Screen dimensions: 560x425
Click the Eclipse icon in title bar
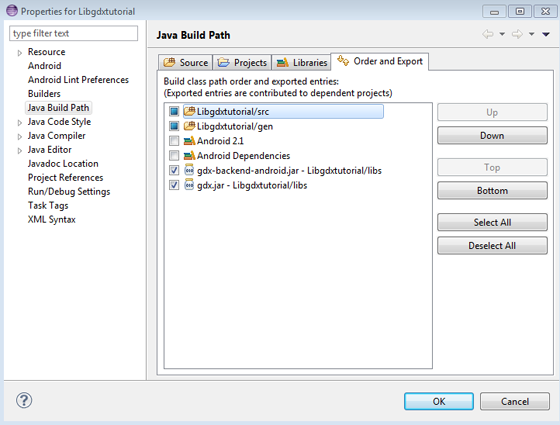12,10
